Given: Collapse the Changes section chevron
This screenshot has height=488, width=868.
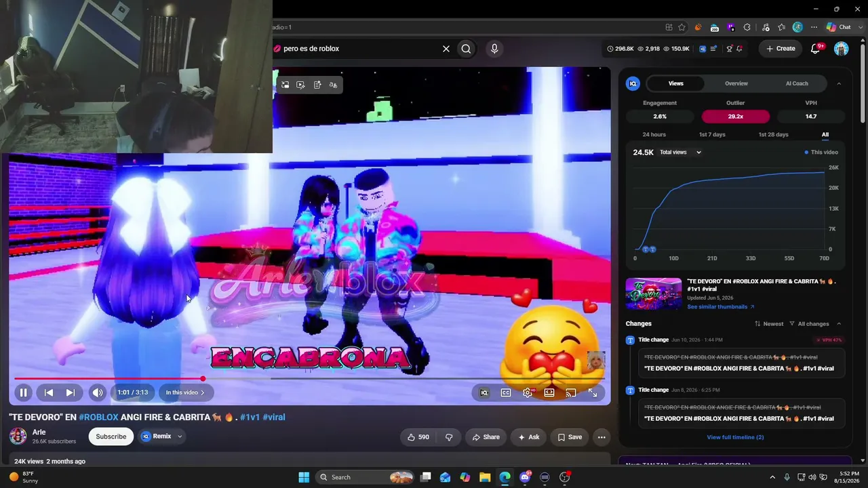Looking at the screenshot, I should (x=839, y=324).
